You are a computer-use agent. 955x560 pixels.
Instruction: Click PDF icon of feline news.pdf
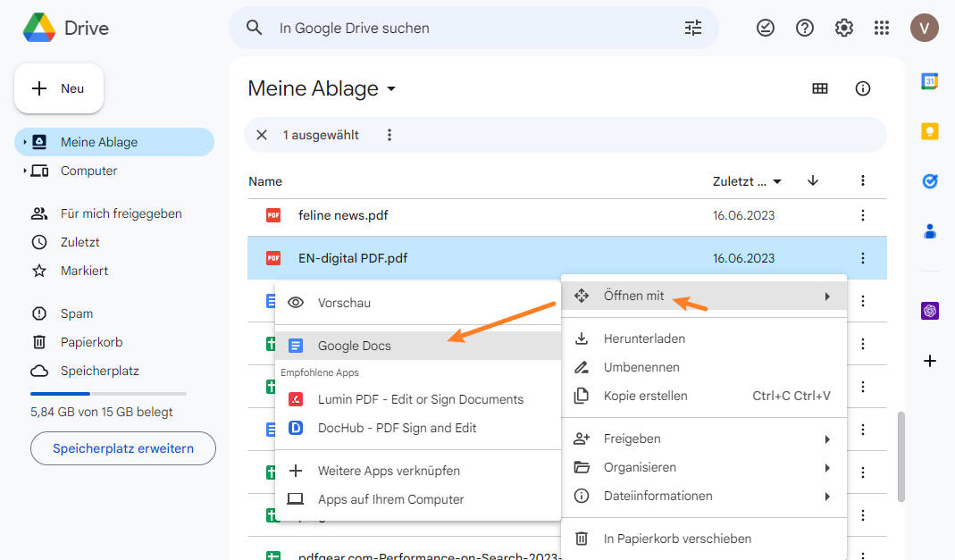(273, 215)
